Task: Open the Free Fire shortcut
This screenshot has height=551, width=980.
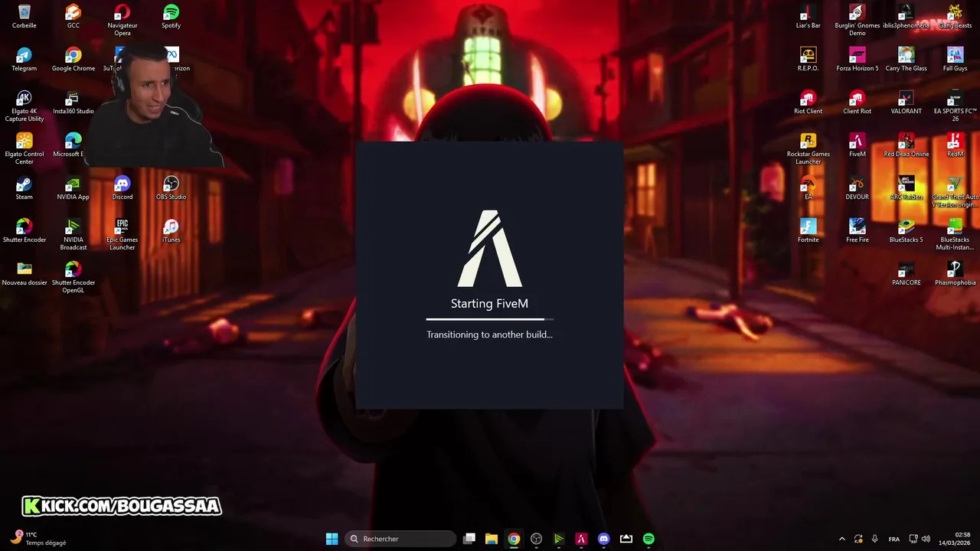Action: (857, 231)
